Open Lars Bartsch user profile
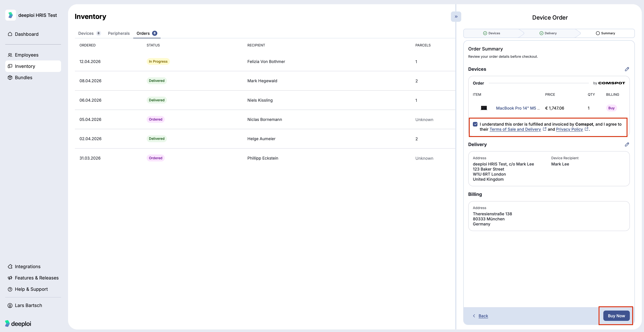Image resolution: width=644 pixels, height=332 pixels. click(x=33, y=305)
